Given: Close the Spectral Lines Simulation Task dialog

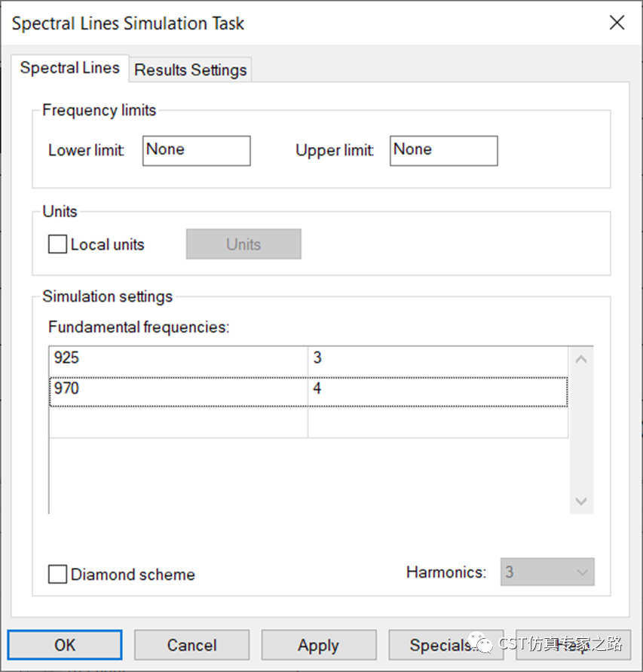Looking at the screenshot, I should pyautogui.click(x=617, y=23).
